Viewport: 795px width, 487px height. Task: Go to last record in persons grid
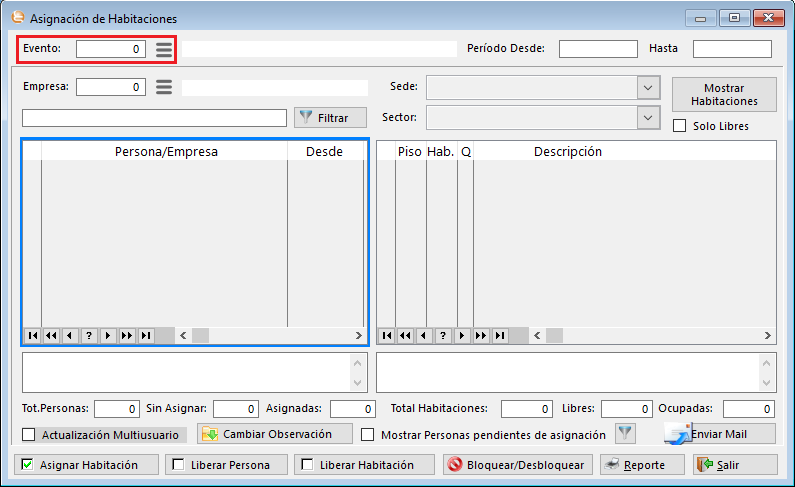[x=146, y=336]
